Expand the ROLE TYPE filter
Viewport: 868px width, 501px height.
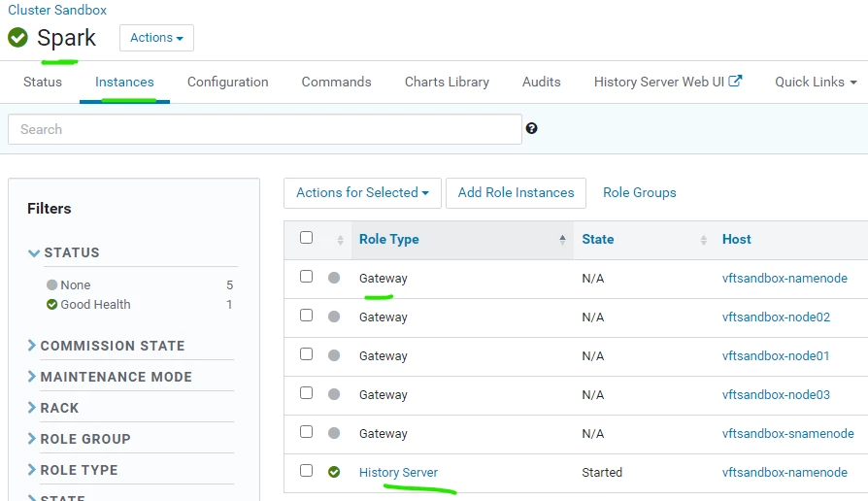click(73, 470)
